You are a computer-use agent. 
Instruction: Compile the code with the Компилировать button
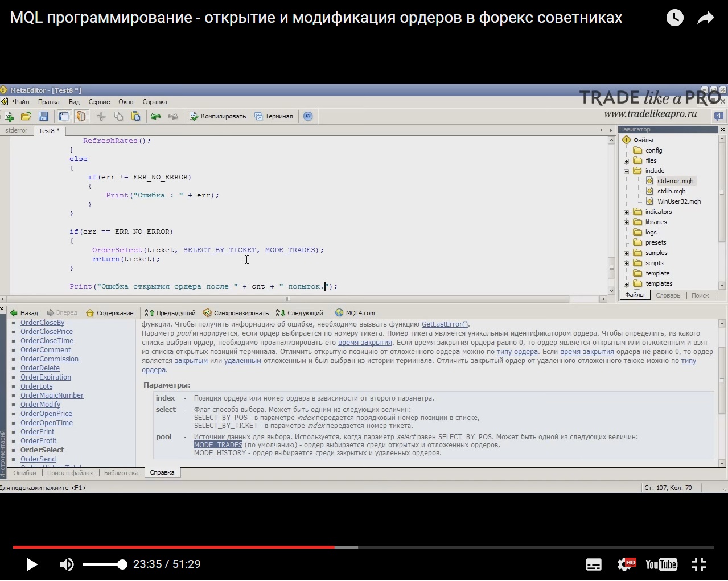point(218,116)
